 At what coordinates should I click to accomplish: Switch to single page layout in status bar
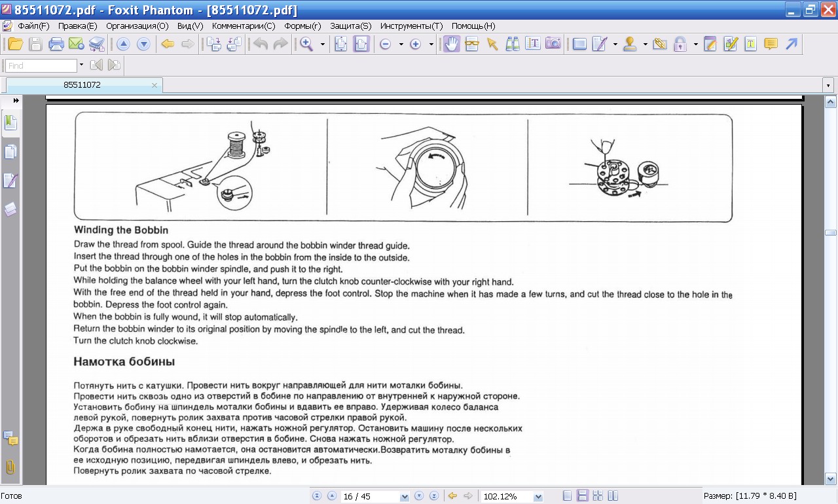(x=568, y=496)
